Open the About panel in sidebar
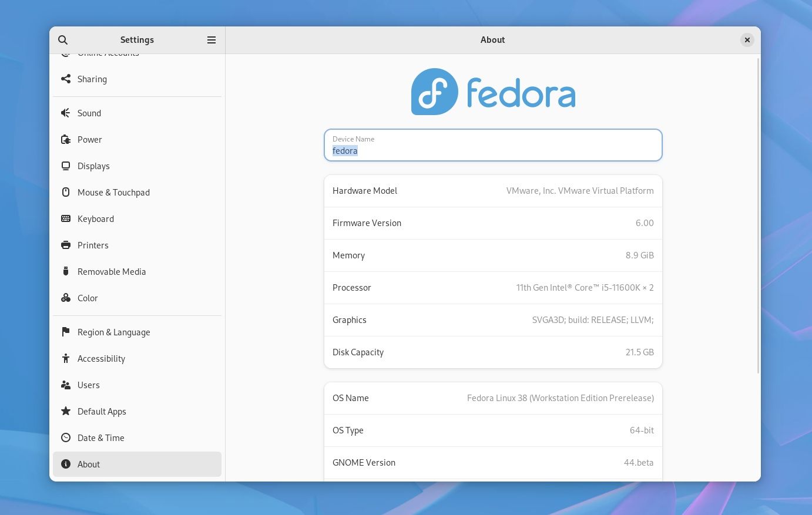 point(89,464)
